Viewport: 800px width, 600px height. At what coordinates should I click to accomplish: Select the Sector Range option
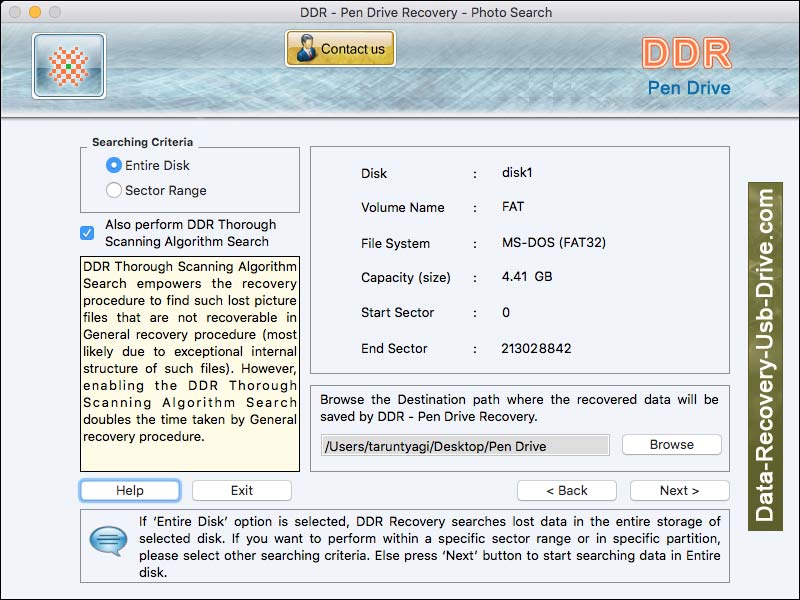pos(113,189)
